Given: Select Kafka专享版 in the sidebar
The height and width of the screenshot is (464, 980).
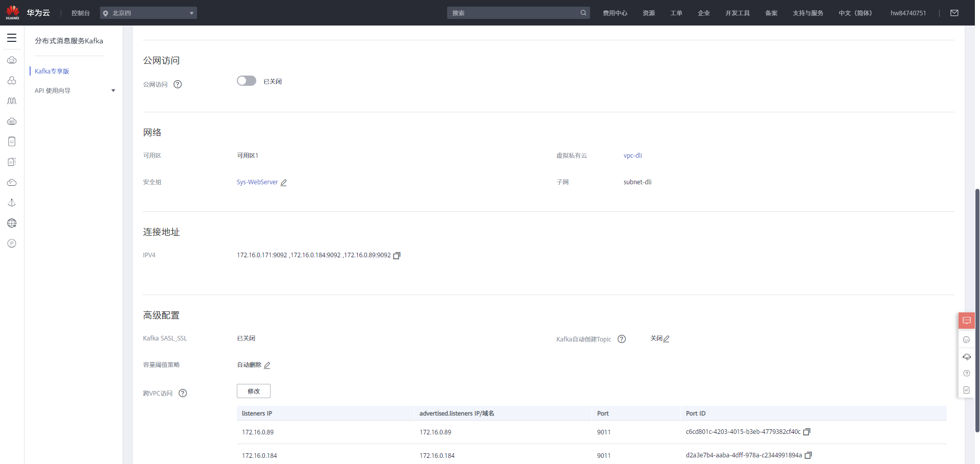Looking at the screenshot, I should pos(52,71).
